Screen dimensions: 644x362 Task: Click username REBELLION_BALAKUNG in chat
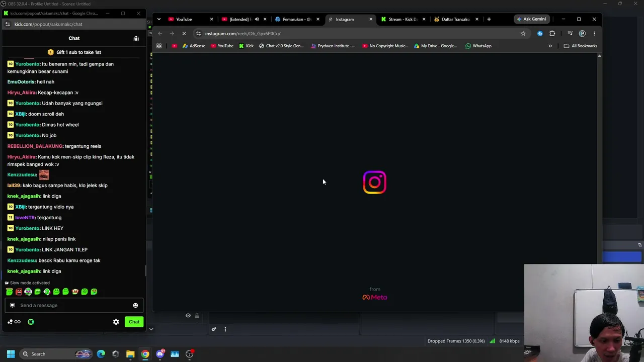coord(35,146)
